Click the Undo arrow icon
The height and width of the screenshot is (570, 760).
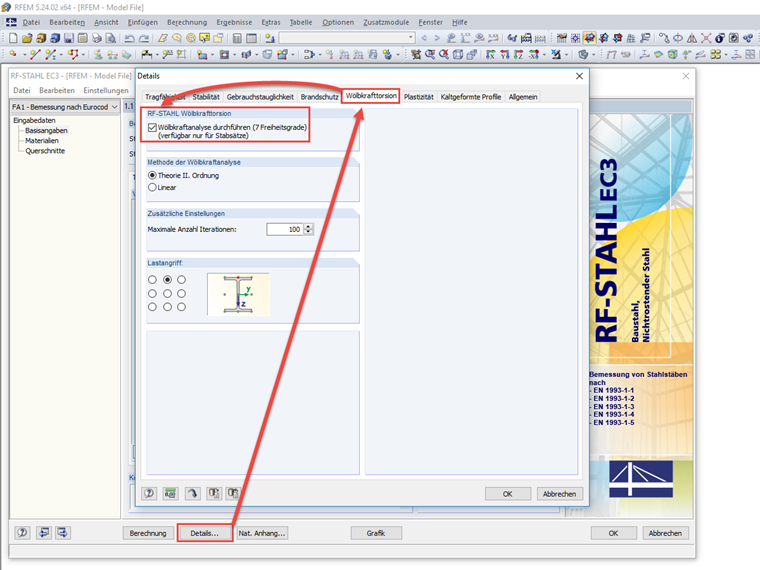(129, 38)
